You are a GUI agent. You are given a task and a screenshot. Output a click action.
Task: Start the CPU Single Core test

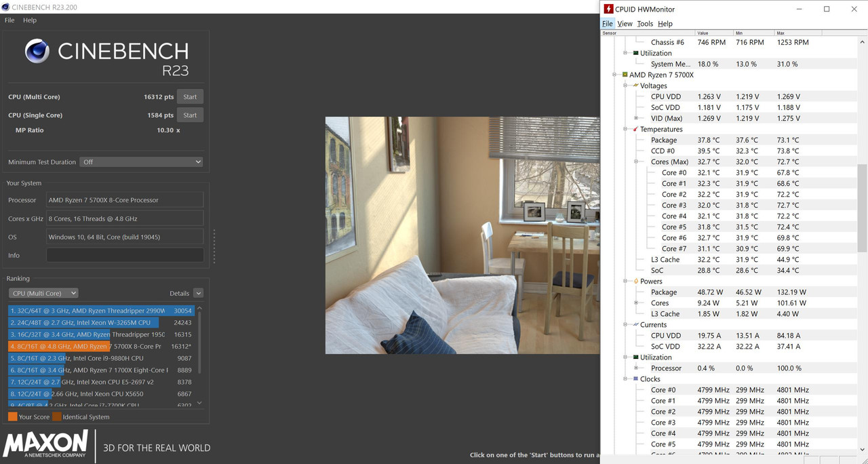190,115
